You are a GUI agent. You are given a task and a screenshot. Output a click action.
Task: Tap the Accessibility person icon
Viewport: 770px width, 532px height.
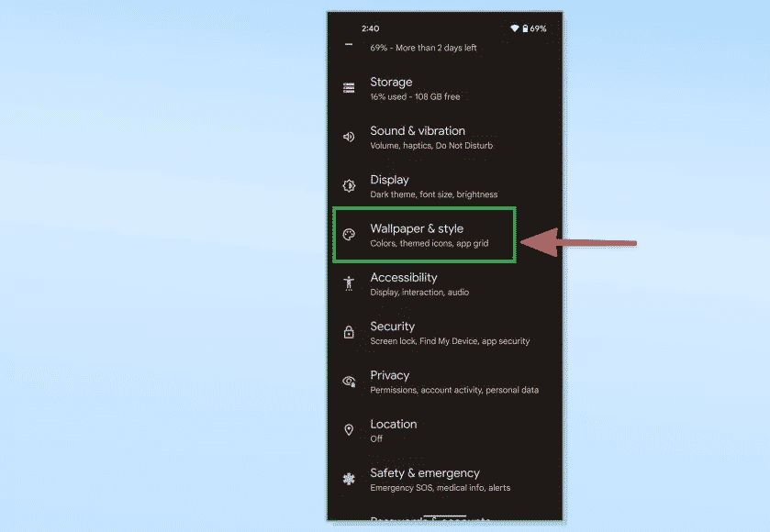(349, 283)
